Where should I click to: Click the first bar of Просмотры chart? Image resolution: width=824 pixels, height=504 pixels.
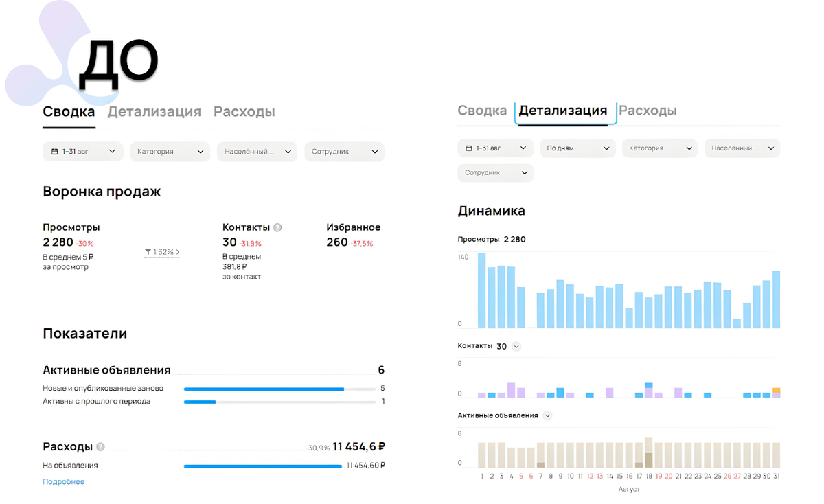(482, 290)
